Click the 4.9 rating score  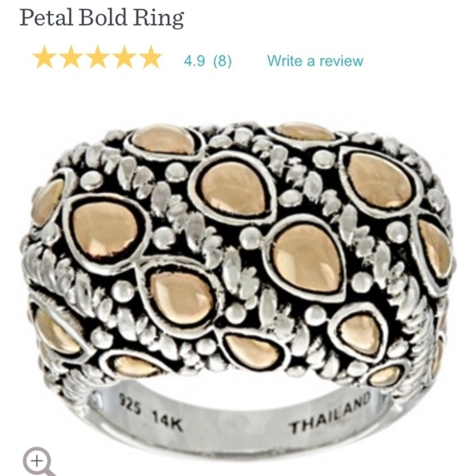(x=195, y=61)
